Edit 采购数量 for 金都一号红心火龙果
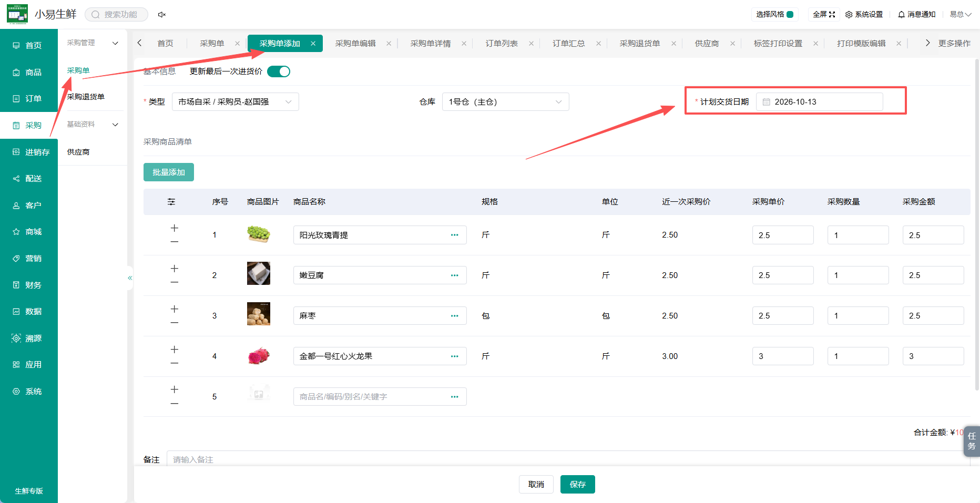The height and width of the screenshot is (503, 980). [x=858, y=356]
